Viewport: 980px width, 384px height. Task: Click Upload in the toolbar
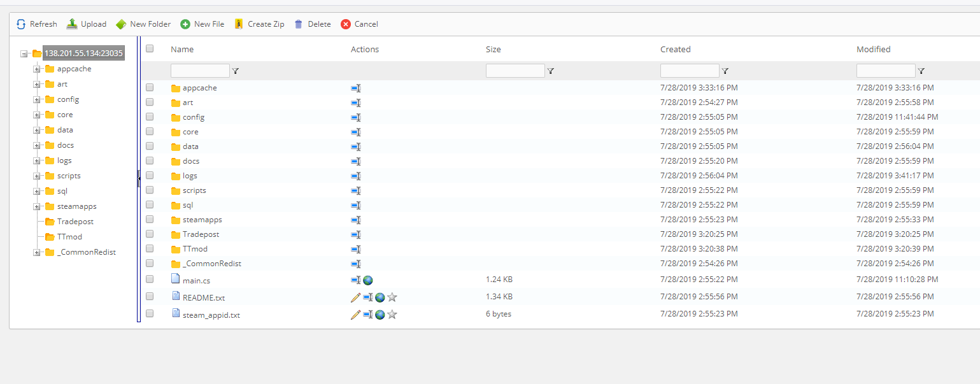click(x=87, y=24)
